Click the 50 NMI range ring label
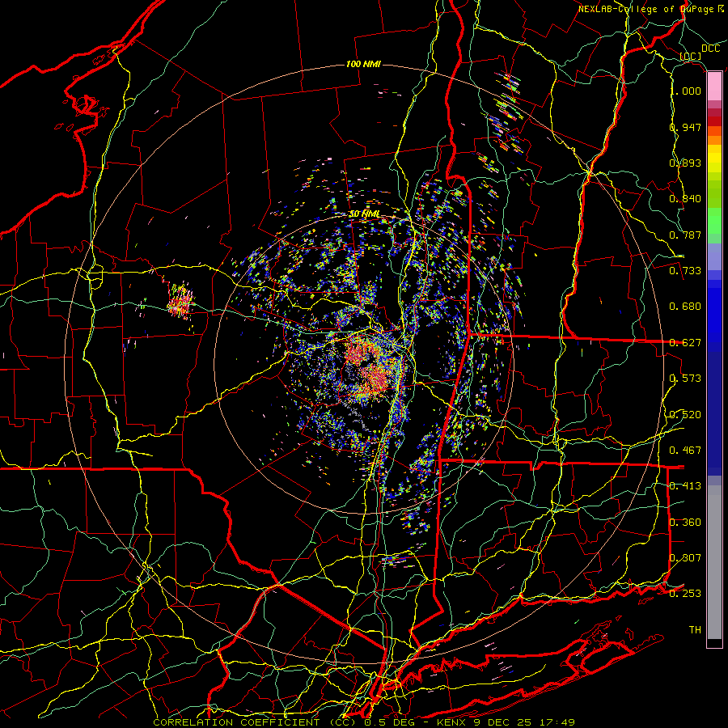The width and height of the screenshot is (728, 728). 365,214
